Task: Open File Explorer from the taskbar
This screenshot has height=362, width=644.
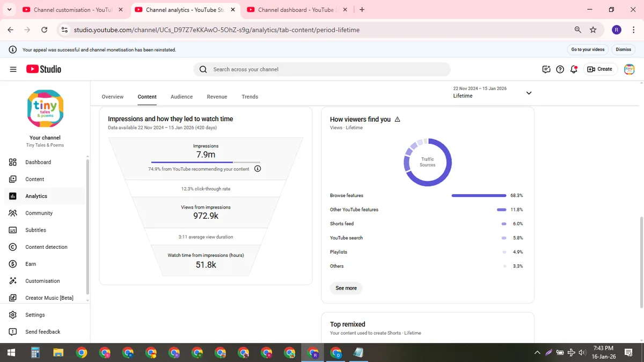Action: (58, 352)
